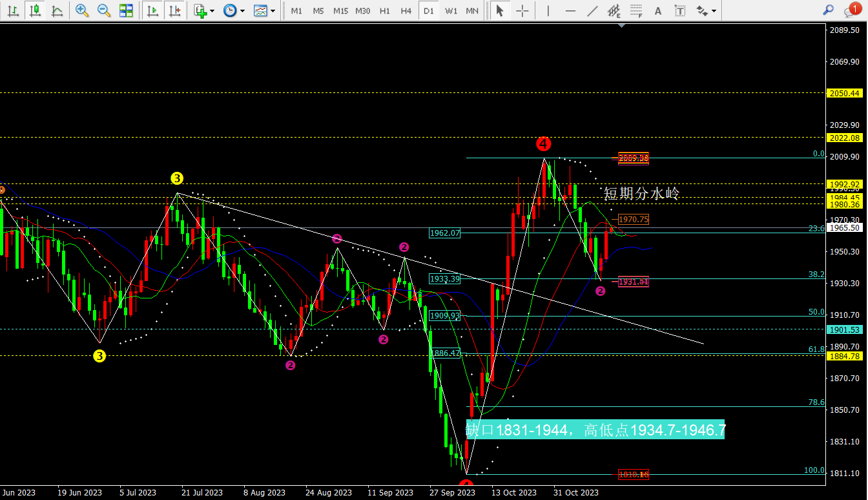
Task: Select the D1 daily timeframe
Action: (x=428, y=11)
